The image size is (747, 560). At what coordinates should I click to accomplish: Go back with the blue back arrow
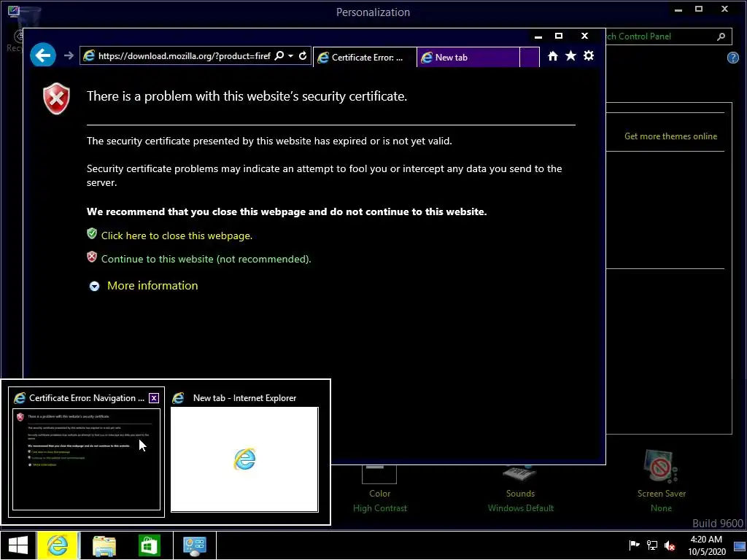click(x=43, y=55)
